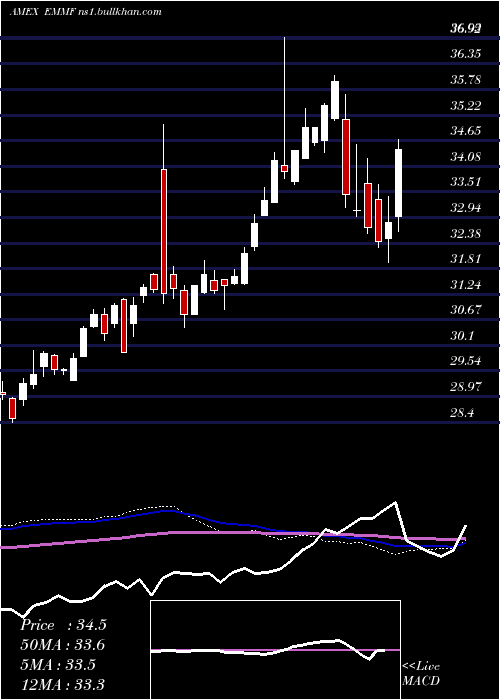Click the 32.38 price axis label
The height and width of the screenshot is (700, 500).
466,233
